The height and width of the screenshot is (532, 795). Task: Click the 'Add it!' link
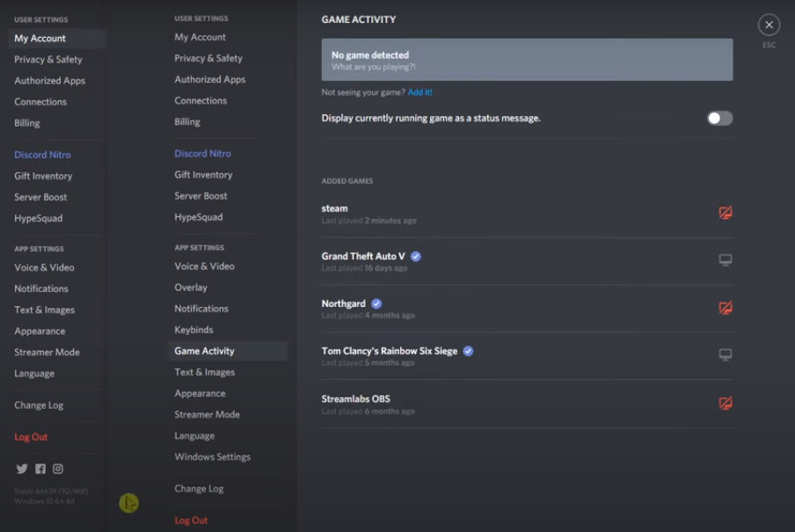419,92
